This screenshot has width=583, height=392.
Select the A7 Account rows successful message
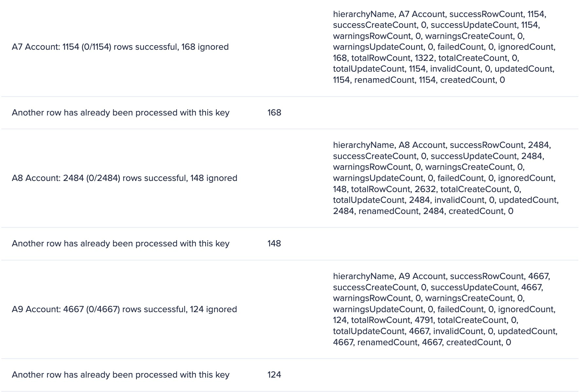tap(120, 47)
